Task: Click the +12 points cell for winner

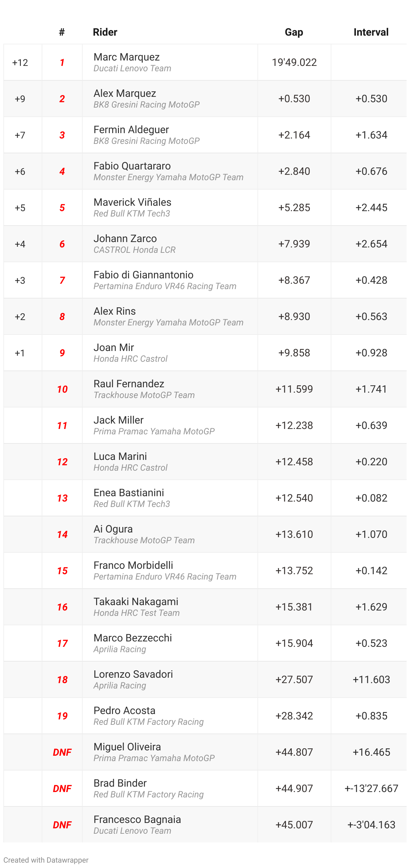Action: pyautogui.click(x=20, y=63)
